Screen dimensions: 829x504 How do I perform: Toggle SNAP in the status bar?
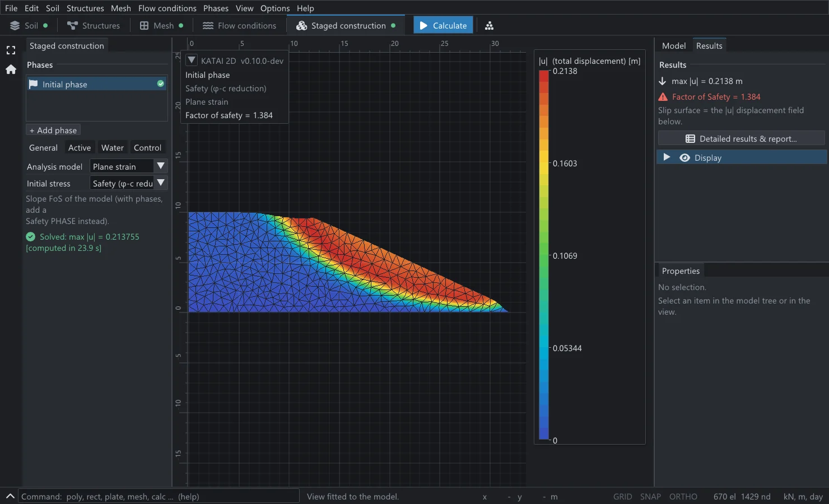[650, 497]
